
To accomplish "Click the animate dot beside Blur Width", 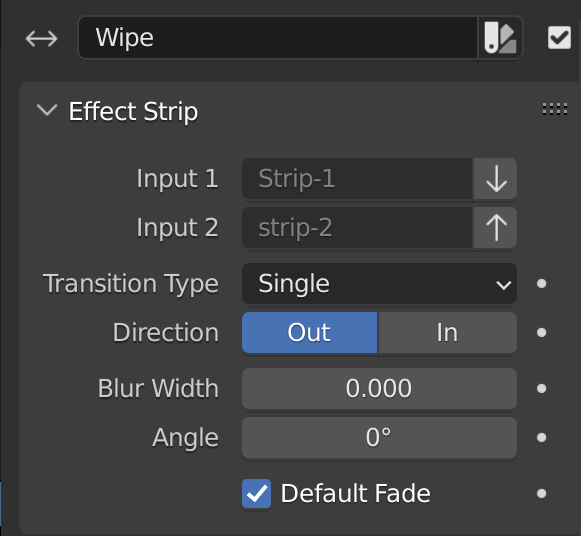I will click(x=541, y=389).
